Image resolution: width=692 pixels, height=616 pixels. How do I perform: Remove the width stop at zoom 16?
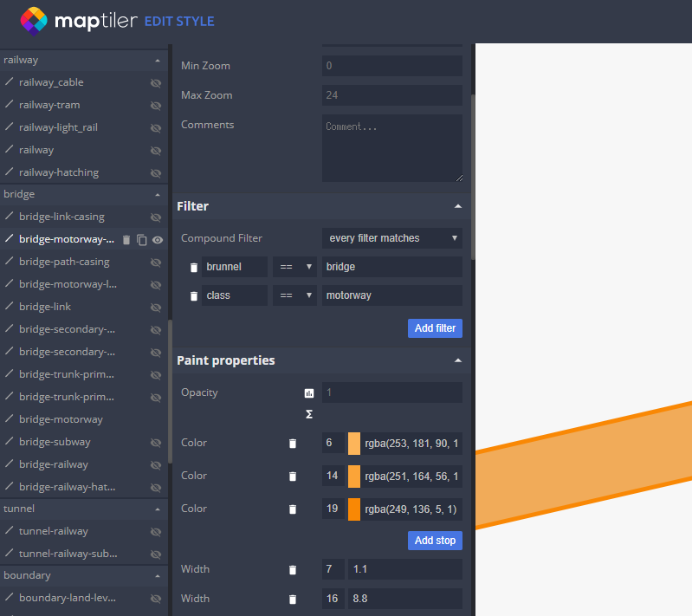[293, 600]
